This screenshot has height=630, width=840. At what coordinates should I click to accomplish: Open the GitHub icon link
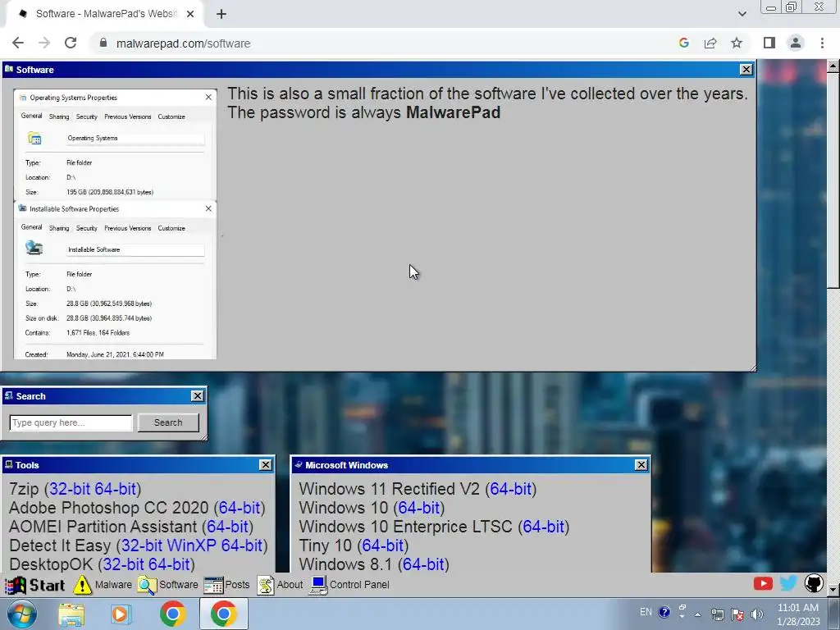tap(814, 583)
